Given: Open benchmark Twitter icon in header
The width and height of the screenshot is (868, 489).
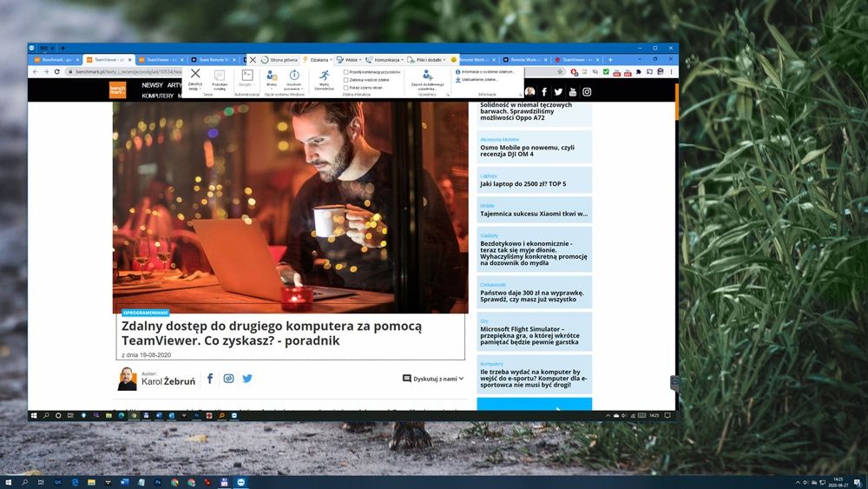Looking at the screenshot, I should click(558, 92).
